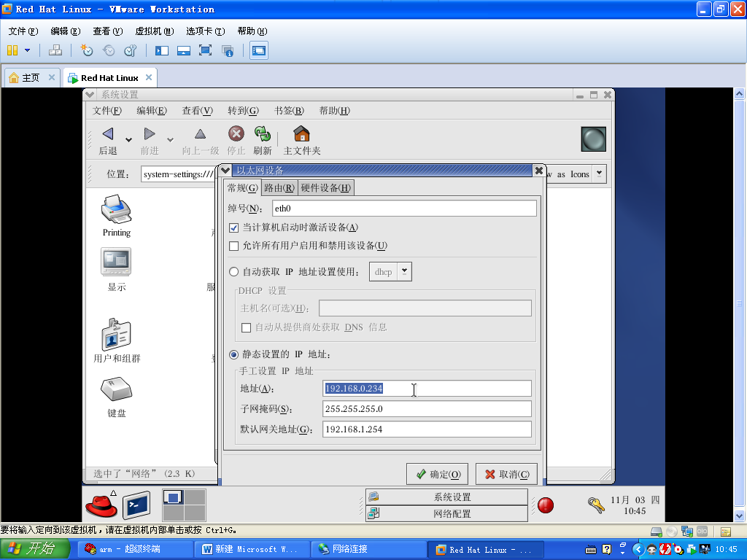The image size is (747, 560).
Task: Select 静态设置的 IP 地址 radio button
Action: click(x=233, y=355)
